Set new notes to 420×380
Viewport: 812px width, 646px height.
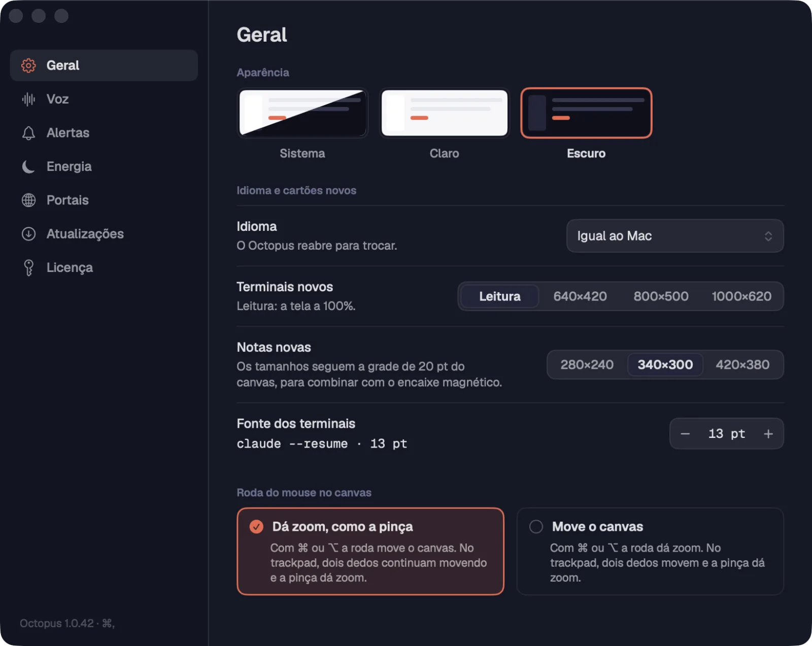point(742,365)
